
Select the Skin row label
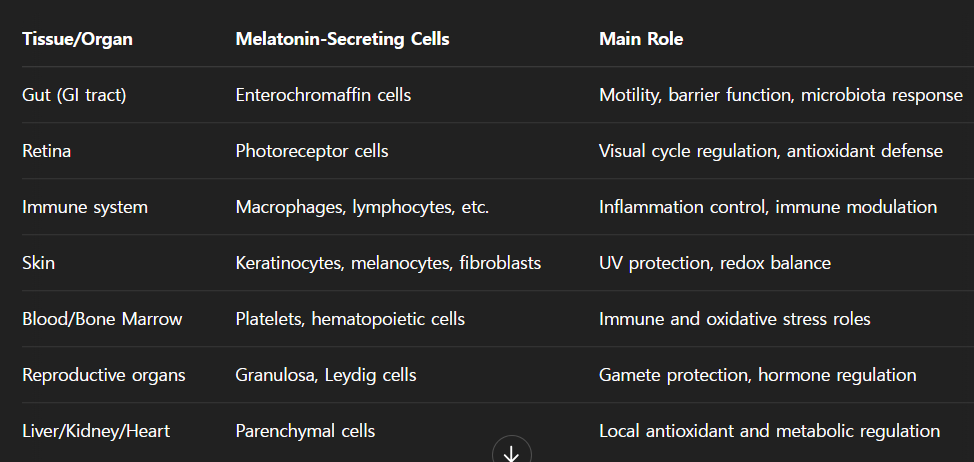pyautogui.click(x=39, y=263)
